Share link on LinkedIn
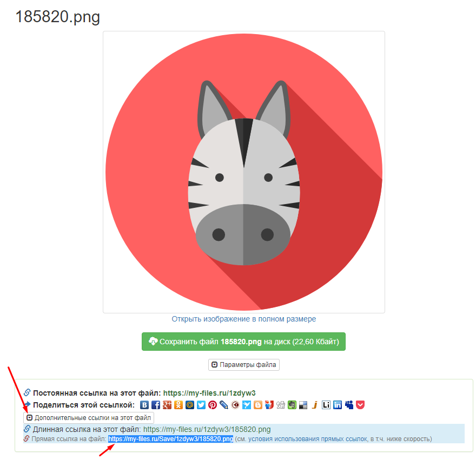Screen dimensions: 476x459 tap(338, 405)
